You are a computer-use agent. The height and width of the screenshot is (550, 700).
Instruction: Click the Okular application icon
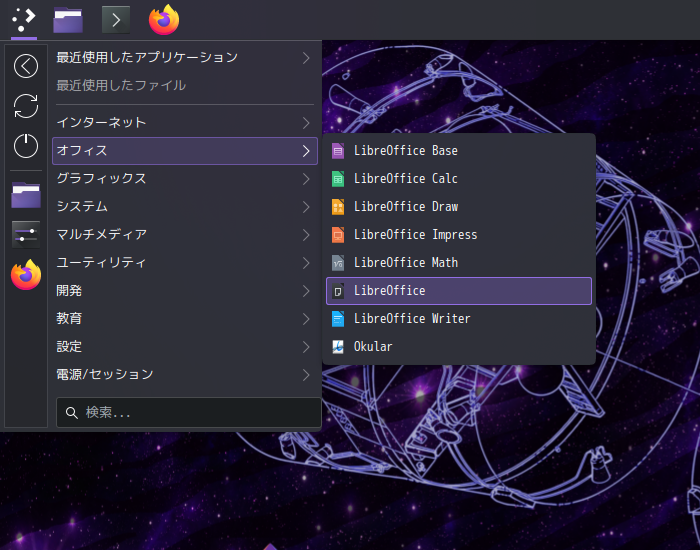click(x=338, y=347)
